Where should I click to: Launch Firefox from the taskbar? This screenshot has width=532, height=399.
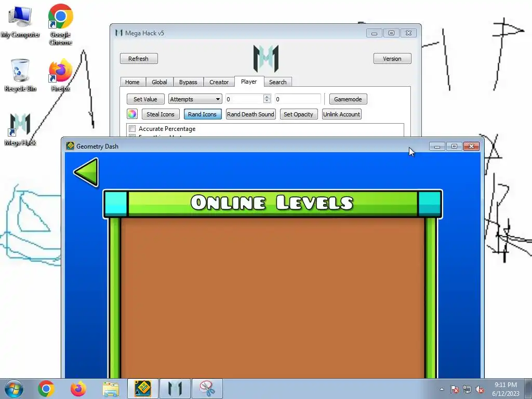point(78,389)
